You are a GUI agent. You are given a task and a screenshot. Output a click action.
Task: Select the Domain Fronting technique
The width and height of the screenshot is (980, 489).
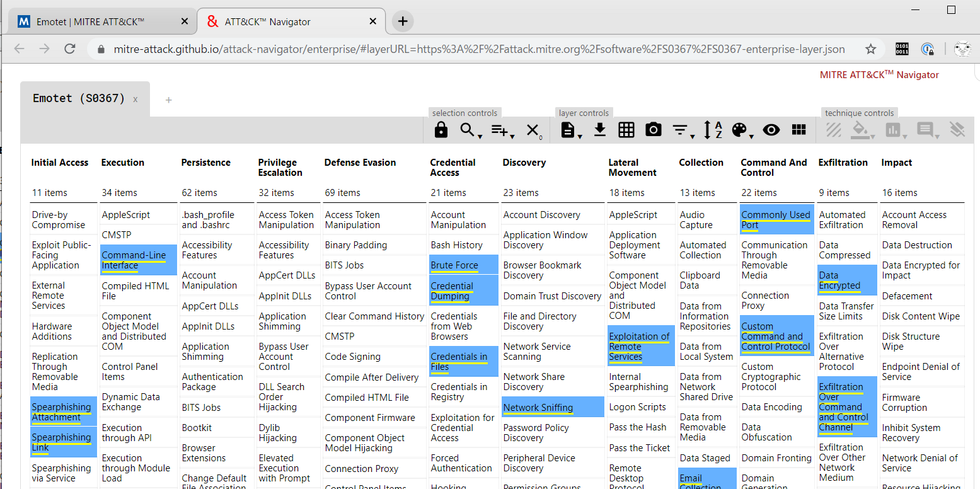(x=777, y=458)
